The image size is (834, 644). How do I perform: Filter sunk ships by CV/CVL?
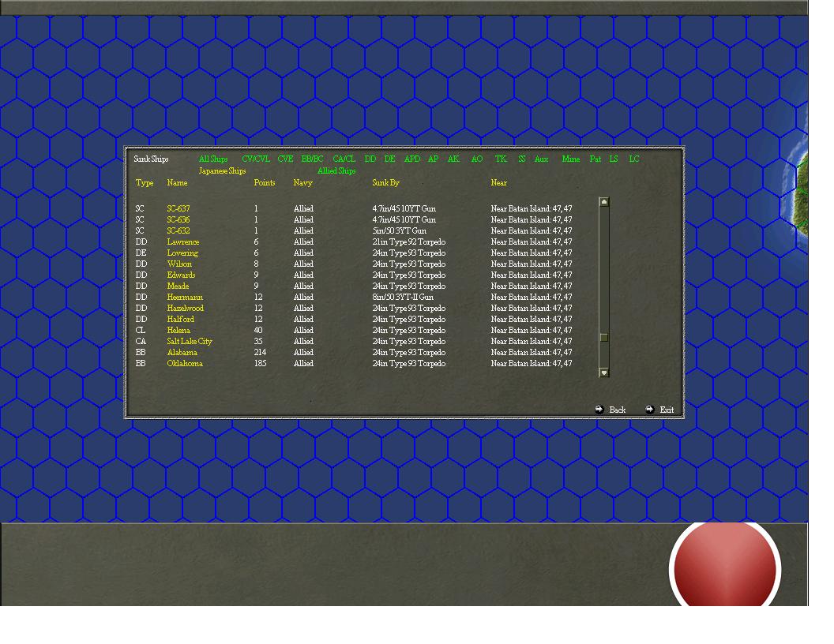pos(256,159)
